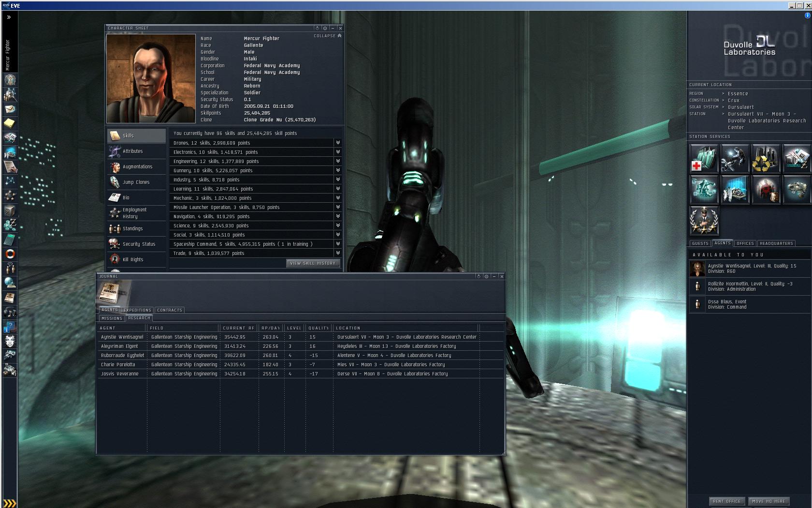Select agent Aynstie Wentisagnel in the station panel
Screen dimensions: 812x508
coord(750,269)
